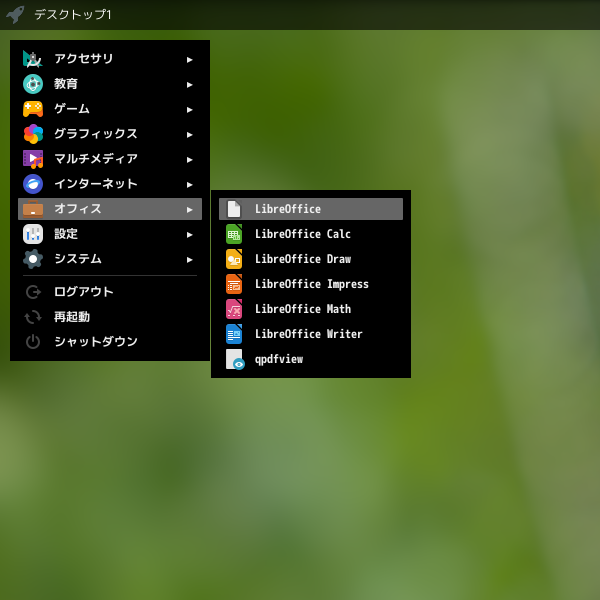Click the yellow LibreOffice Draw icon
The image size is (600, 600).
(234, 259)
